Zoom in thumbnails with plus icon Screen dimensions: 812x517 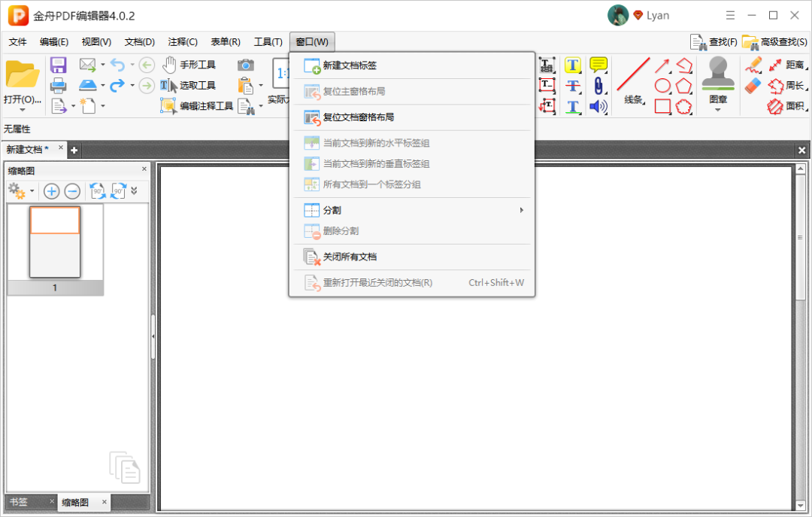pyautogui.click(x=51, y=191)
